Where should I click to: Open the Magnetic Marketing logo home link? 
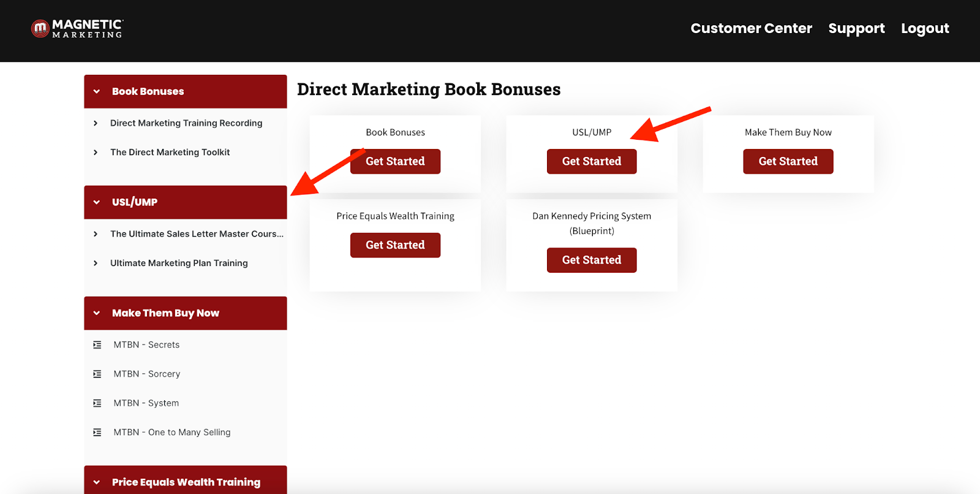coord(77,28)
